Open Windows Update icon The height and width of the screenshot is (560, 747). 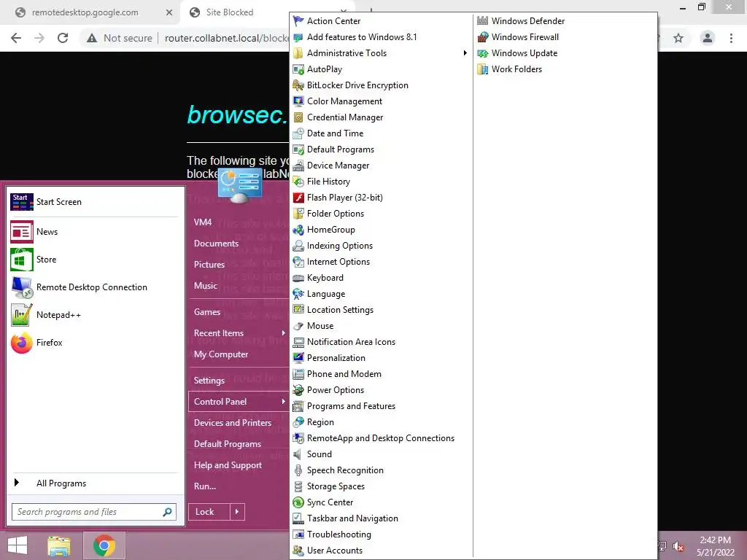pyautogui.click(x=483, y=53)
